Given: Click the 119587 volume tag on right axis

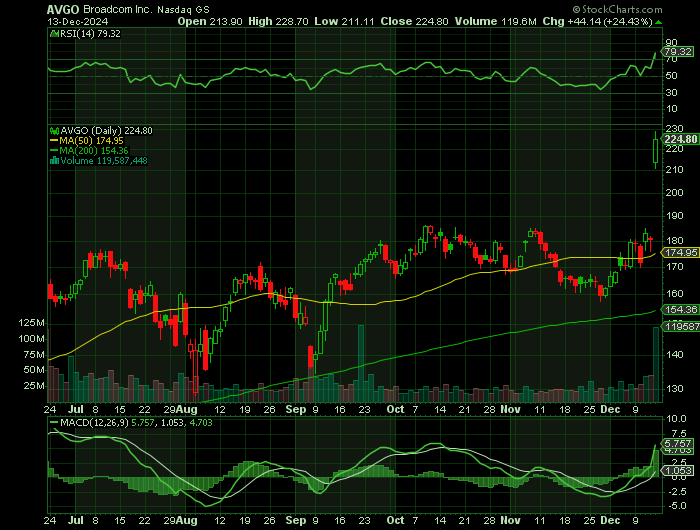Looking at the screenshot, I should (x=682, y=327).
